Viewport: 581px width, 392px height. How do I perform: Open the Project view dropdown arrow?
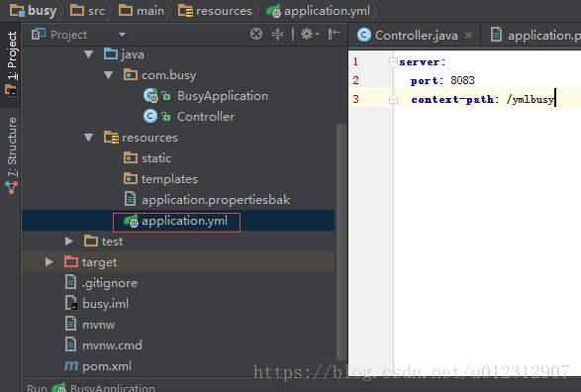[122, 35]
